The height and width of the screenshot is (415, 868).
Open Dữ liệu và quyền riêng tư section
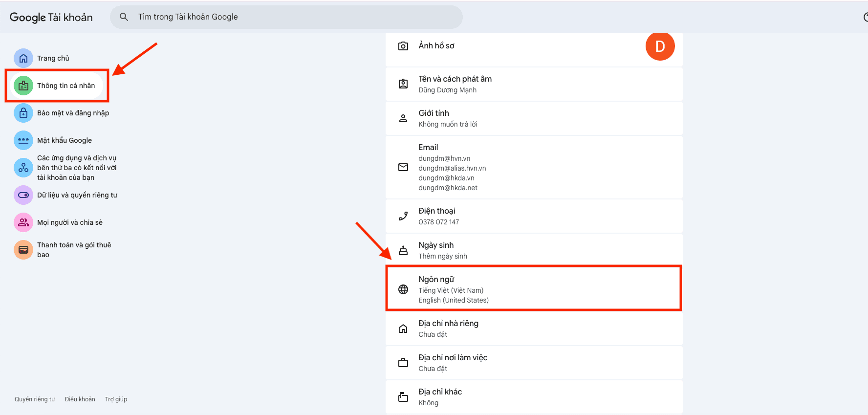[x=77, y=195]
